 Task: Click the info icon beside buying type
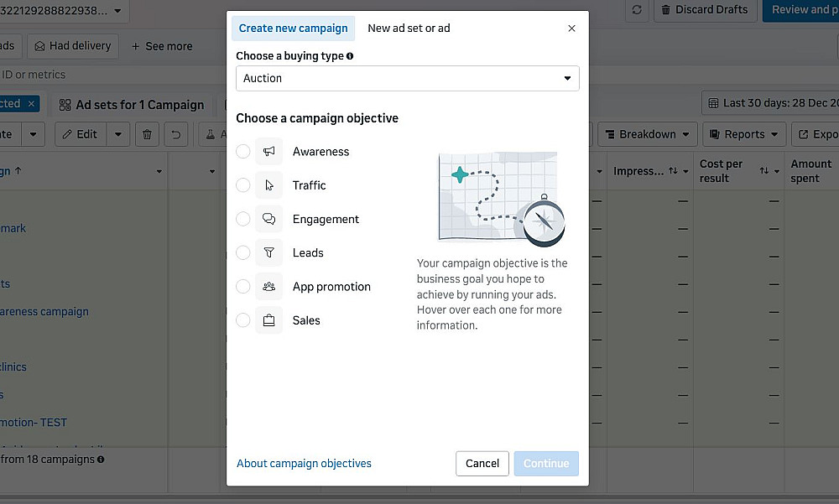pos(350,56)
